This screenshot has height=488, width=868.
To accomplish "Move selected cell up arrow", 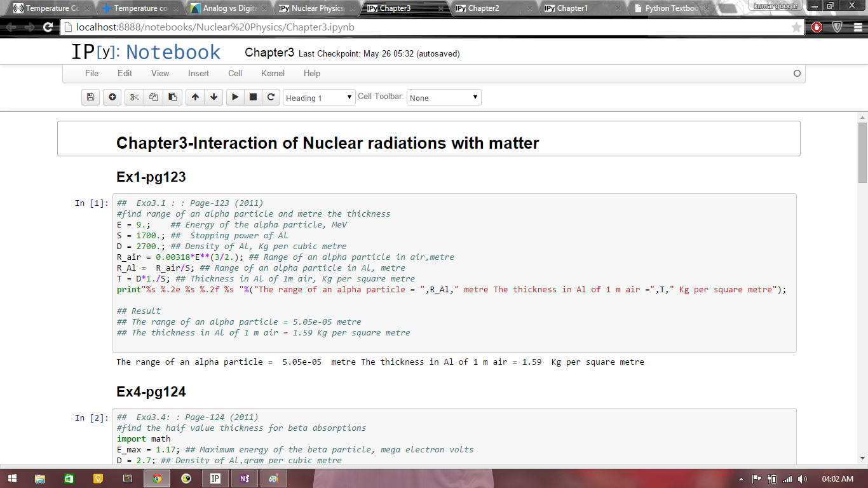I will tap(195, 97).
